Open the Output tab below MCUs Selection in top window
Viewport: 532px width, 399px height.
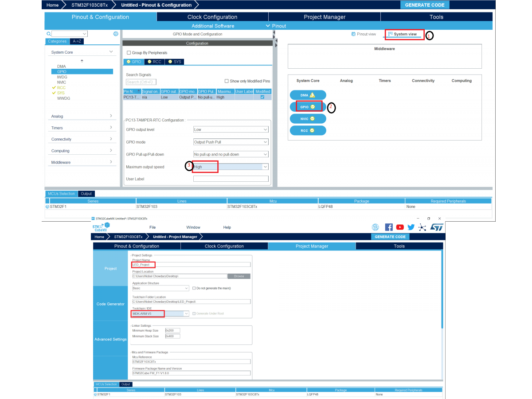[86, 194]
